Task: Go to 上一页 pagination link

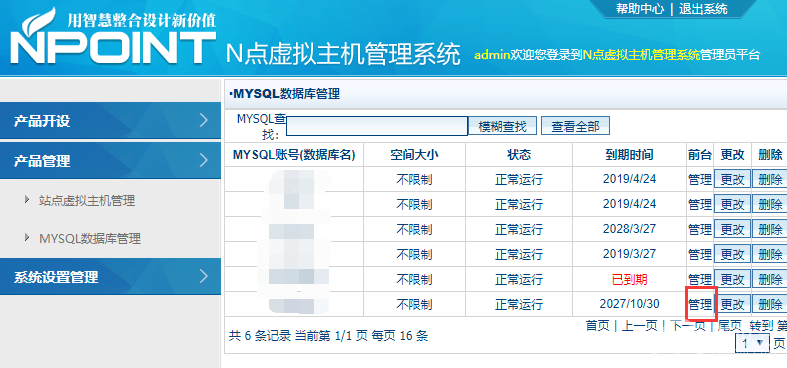Action: coord(639,326)
